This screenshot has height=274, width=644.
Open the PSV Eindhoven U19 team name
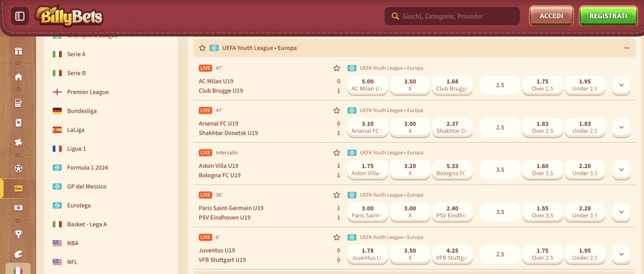225,217
